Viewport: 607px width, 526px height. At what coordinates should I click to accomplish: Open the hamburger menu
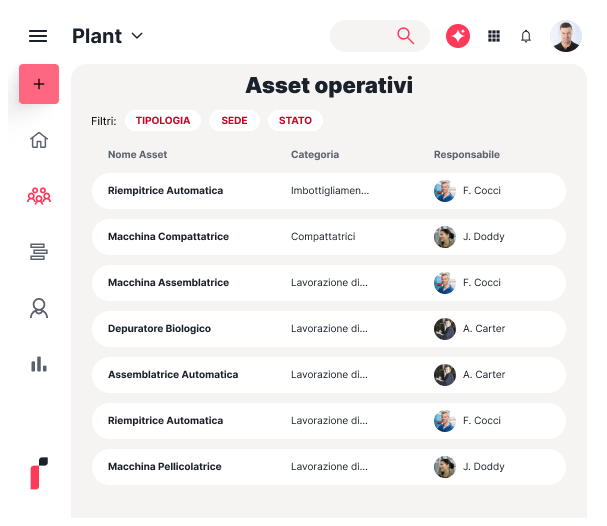pos(38,36)
